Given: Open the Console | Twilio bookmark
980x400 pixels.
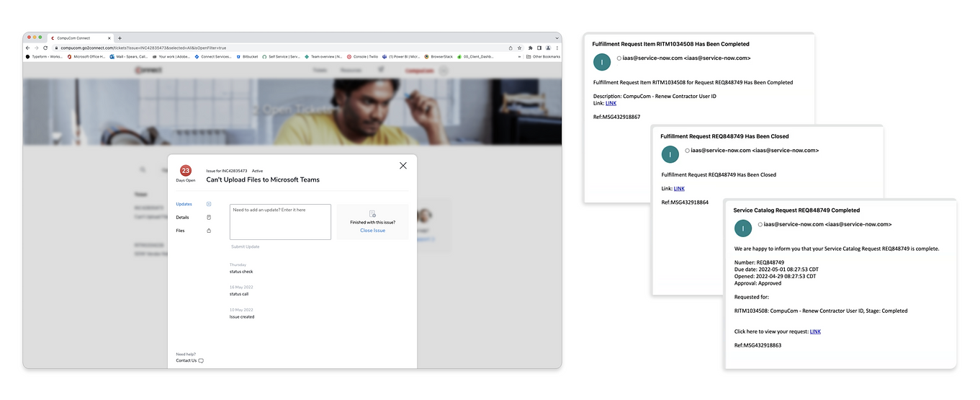Looking at the screenshot, I should [x=362, y=56].
